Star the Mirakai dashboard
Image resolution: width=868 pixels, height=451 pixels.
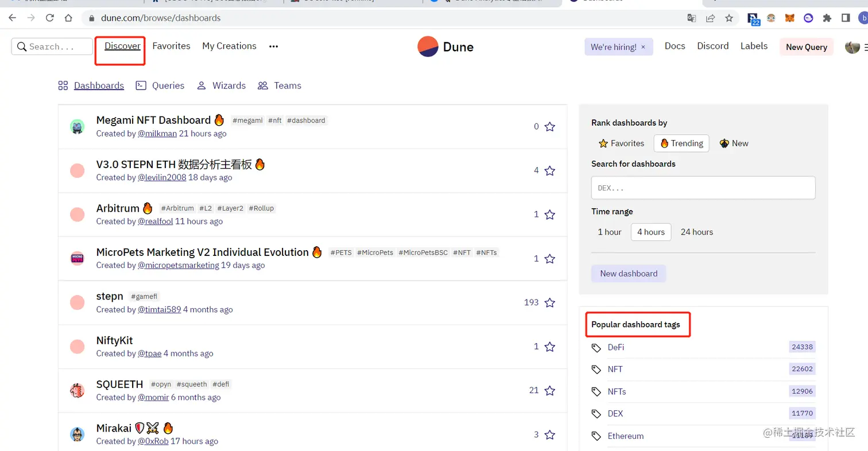[x=550, y=435]
